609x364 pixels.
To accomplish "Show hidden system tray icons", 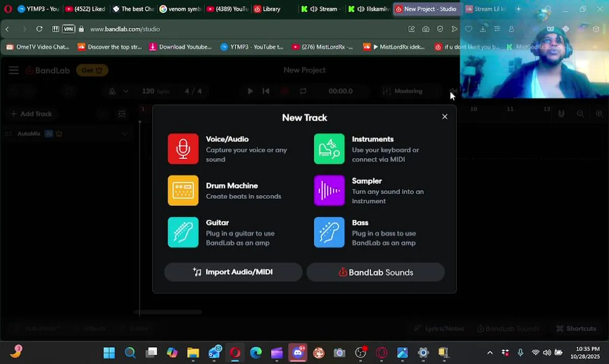I will point(490,353).
